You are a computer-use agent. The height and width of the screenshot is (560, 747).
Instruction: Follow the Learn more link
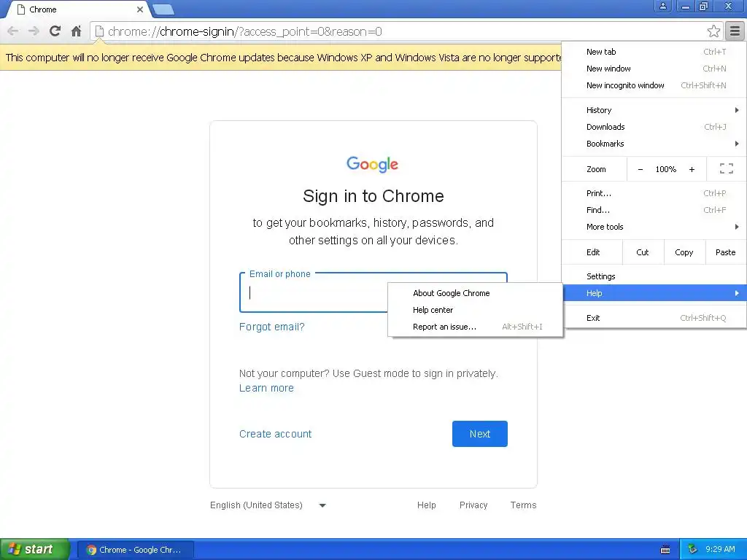point(266,388)
